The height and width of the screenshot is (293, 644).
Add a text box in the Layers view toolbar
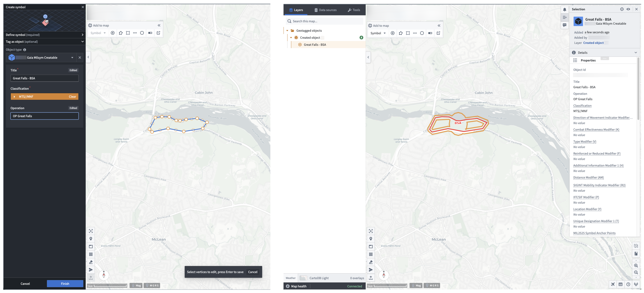pos(438,33)
